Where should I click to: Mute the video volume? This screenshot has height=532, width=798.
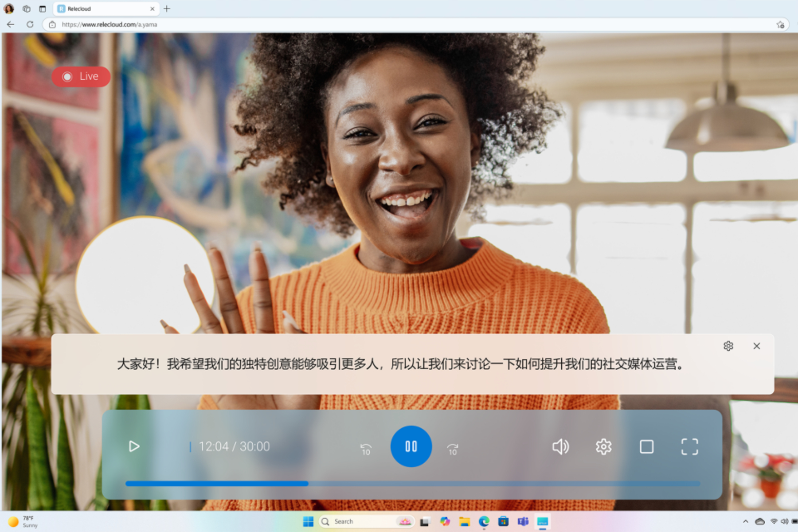click(x=560, y=446)
